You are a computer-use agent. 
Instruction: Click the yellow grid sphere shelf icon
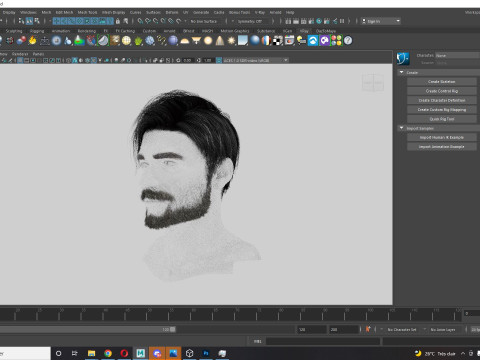[126, 41]
